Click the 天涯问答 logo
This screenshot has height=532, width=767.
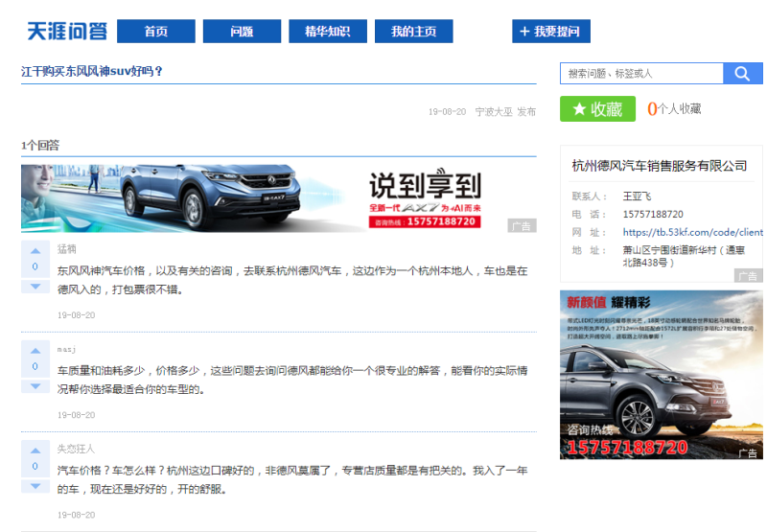[x=67, y=32]
